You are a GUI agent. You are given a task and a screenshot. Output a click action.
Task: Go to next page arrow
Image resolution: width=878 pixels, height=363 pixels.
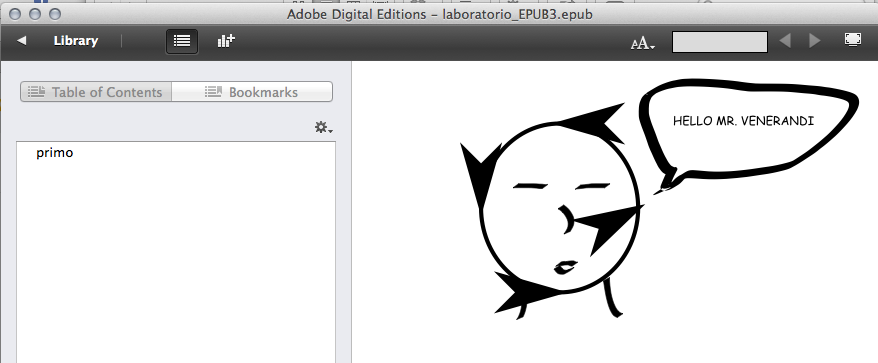pos(815,41)
